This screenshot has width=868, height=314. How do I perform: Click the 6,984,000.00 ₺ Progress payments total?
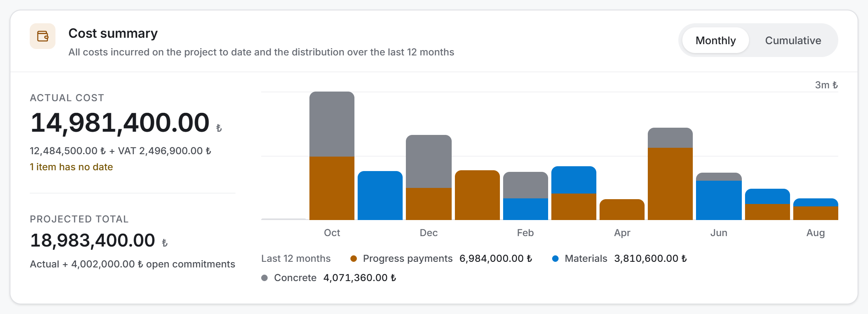tap(495, 259)
